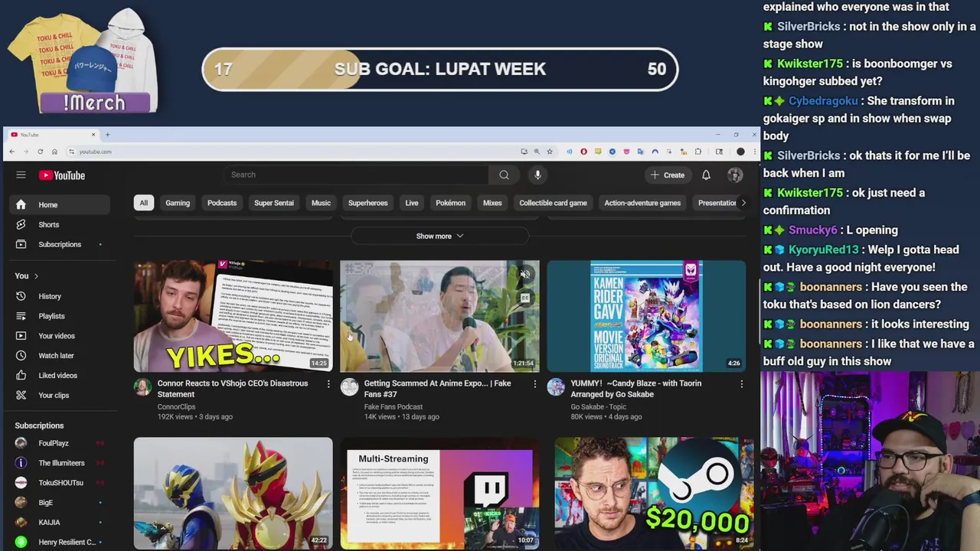Select the Super Sentai filter chip
Viewport: 980px width, 551px height.
tap(274, 203)
